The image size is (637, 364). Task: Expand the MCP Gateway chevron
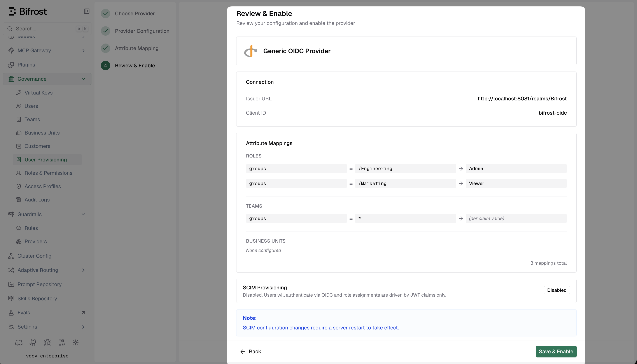[x=84, y=51]
